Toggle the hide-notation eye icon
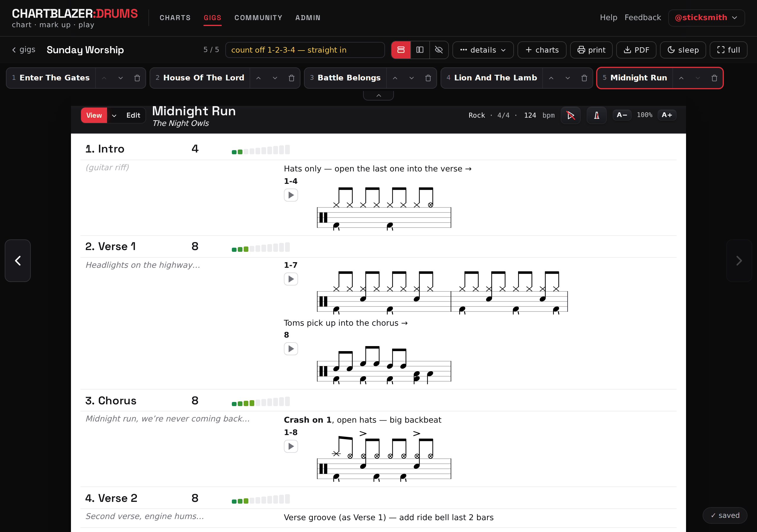Image resolution: width=757 pixels, height=532 pixels. (x=439, y=50)
